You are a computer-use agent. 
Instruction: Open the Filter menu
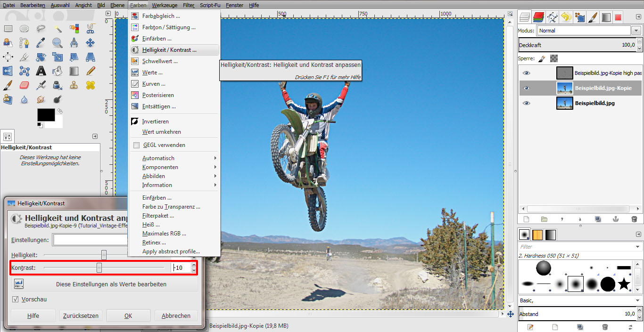[x=188, y=5]
